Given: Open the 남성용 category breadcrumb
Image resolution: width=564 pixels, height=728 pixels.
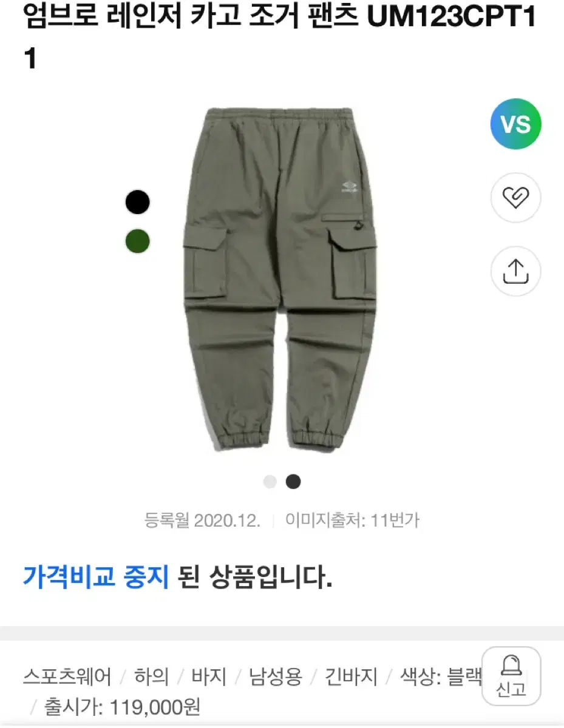Looking at the screenshot, I should pos(276,676).
